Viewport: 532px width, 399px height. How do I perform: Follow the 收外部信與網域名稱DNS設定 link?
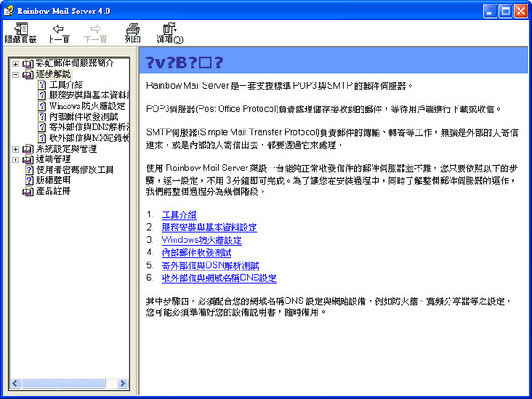pos(219,278)
